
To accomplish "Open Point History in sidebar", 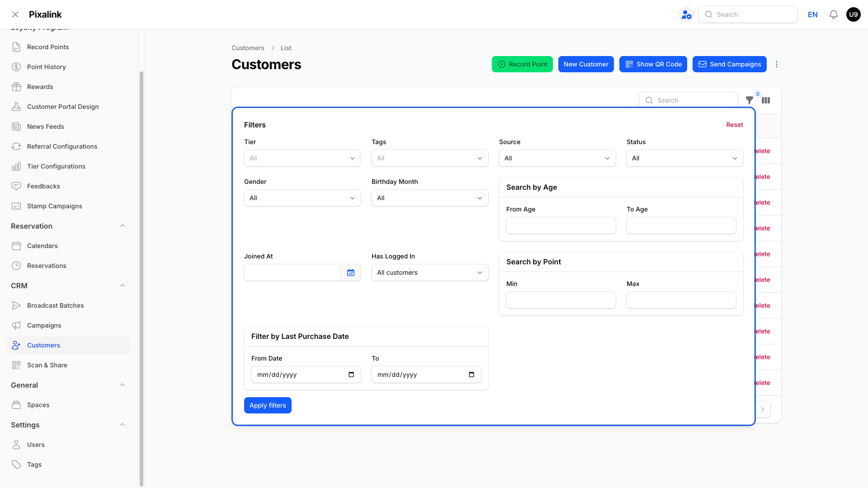I will click(69, 67).
